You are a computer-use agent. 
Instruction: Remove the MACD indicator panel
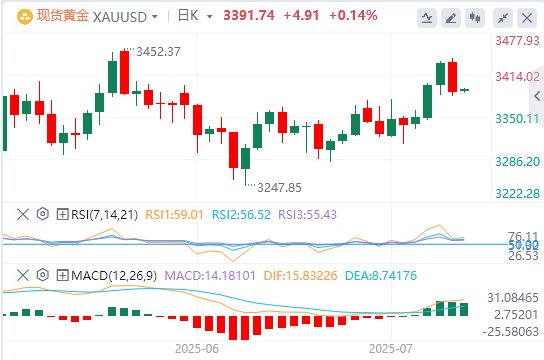(x=23, y=275)
